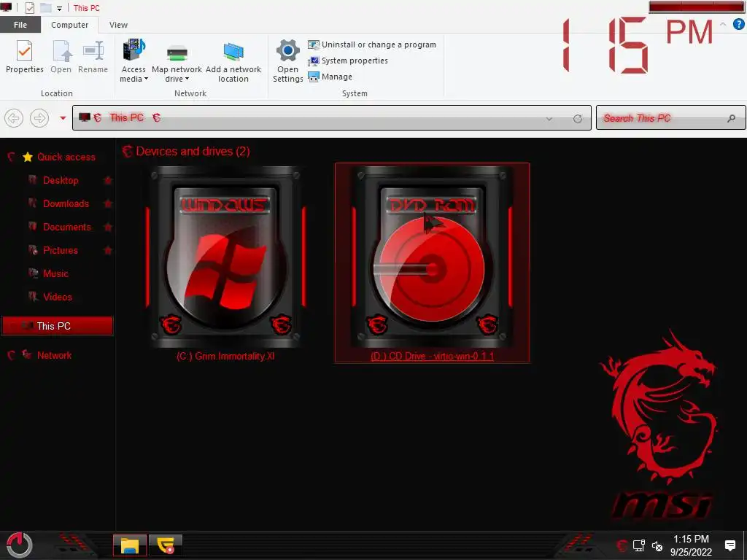Viewport: 747px width, 560px height.
Task: Open System properties
Action: [x=348, y=61]
